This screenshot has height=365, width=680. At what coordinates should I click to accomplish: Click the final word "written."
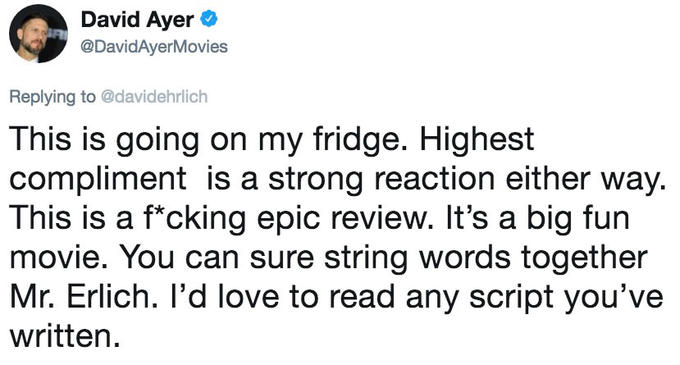[64, 336]
